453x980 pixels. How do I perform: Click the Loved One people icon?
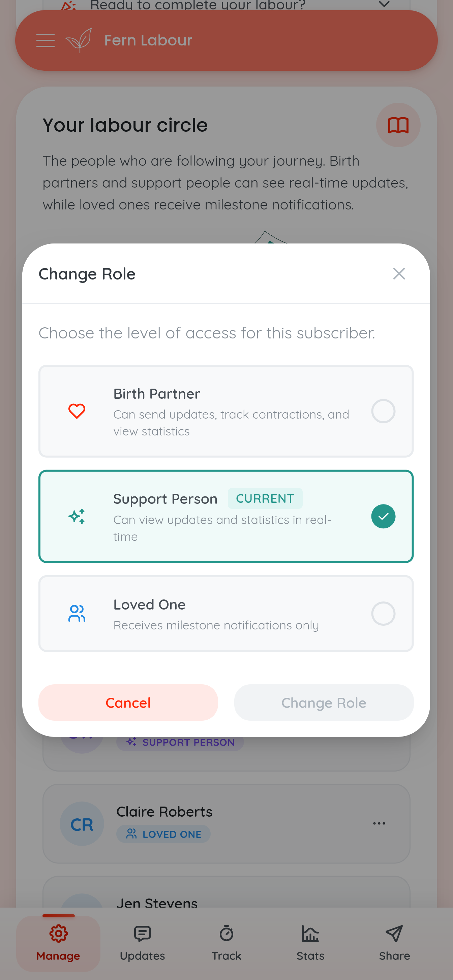tap(76, 613)
